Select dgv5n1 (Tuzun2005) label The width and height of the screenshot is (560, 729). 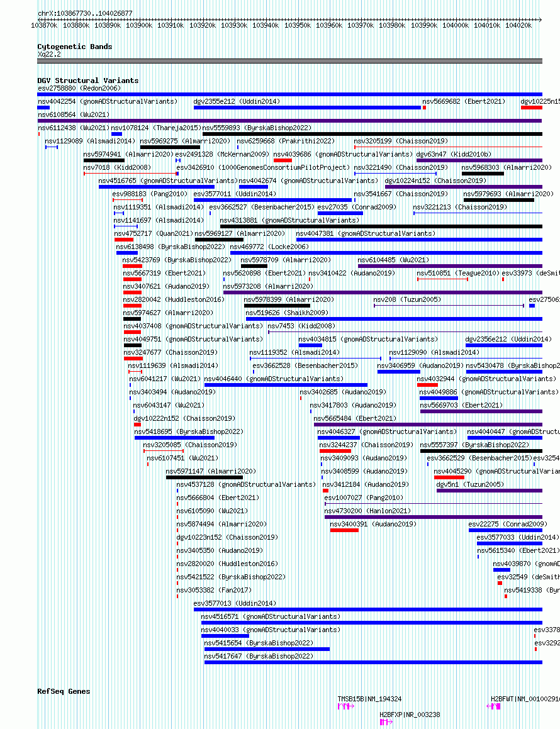point(470,485)
